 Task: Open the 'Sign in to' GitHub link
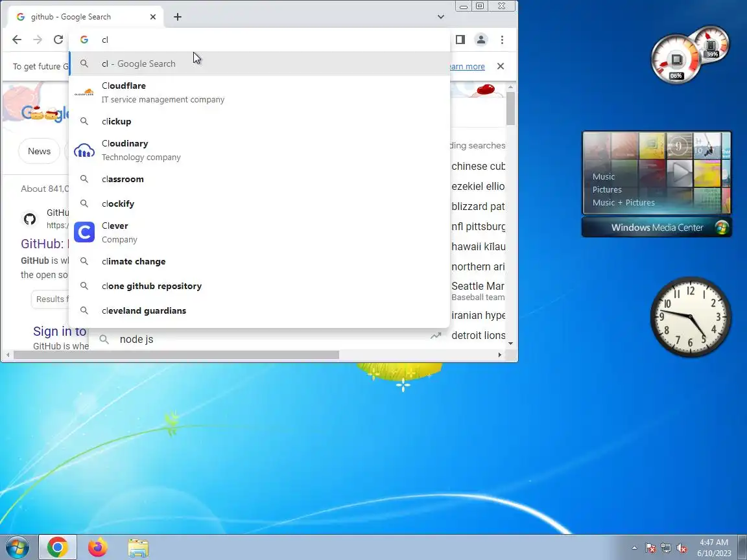coord(60,331)
